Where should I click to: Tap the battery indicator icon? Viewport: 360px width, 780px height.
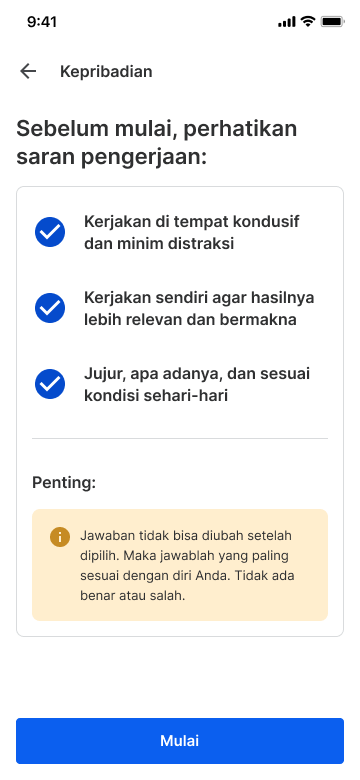coord(332,21)
